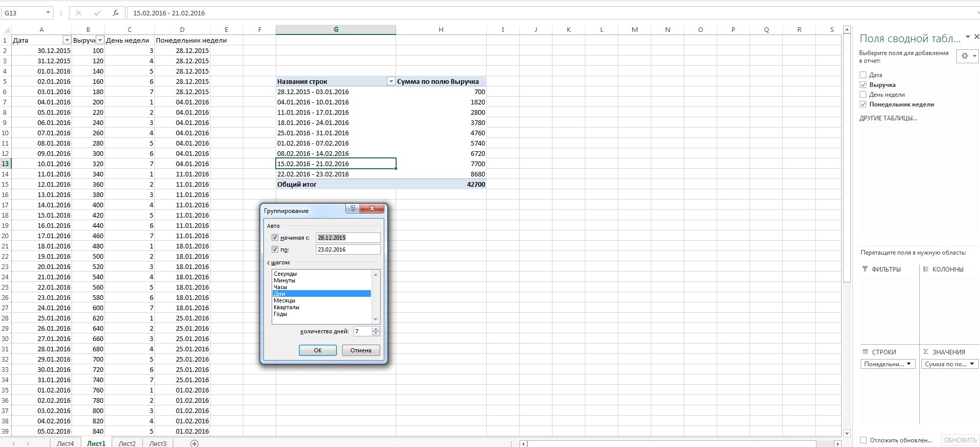Click the insert function fx icon

point(115,13)
